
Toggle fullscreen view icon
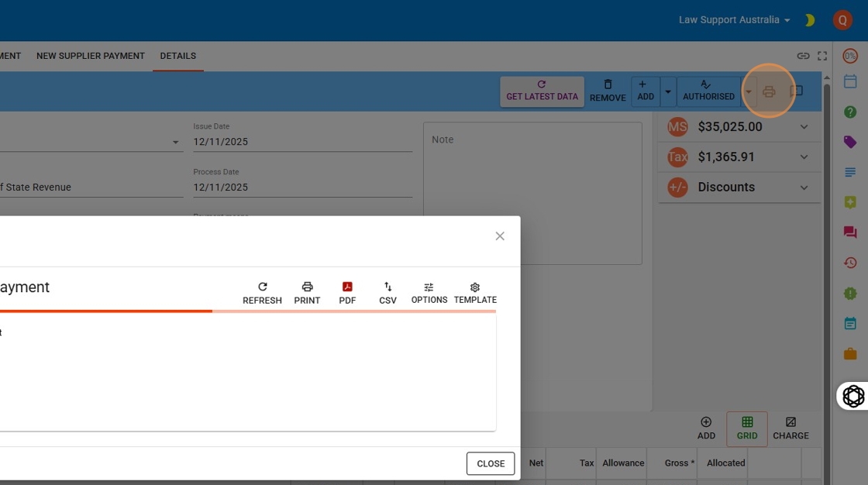point(822,56)
